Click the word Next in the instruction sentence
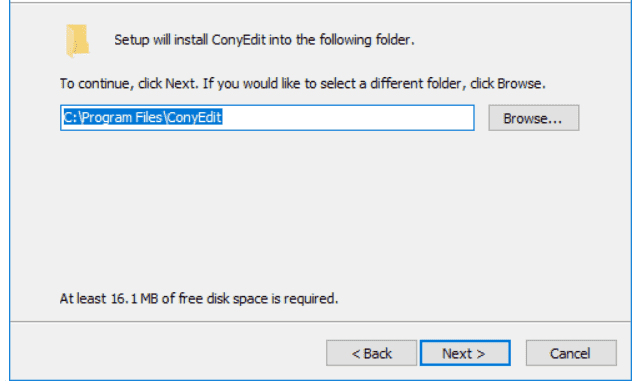The width and height of the screenshot is (641, 386). click(x=179, y=83)
